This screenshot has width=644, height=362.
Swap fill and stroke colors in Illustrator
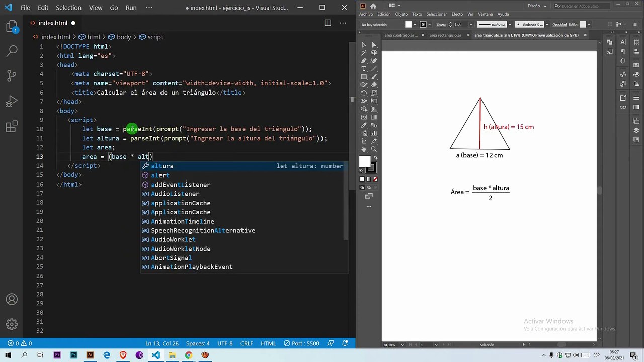coord(375,157)
